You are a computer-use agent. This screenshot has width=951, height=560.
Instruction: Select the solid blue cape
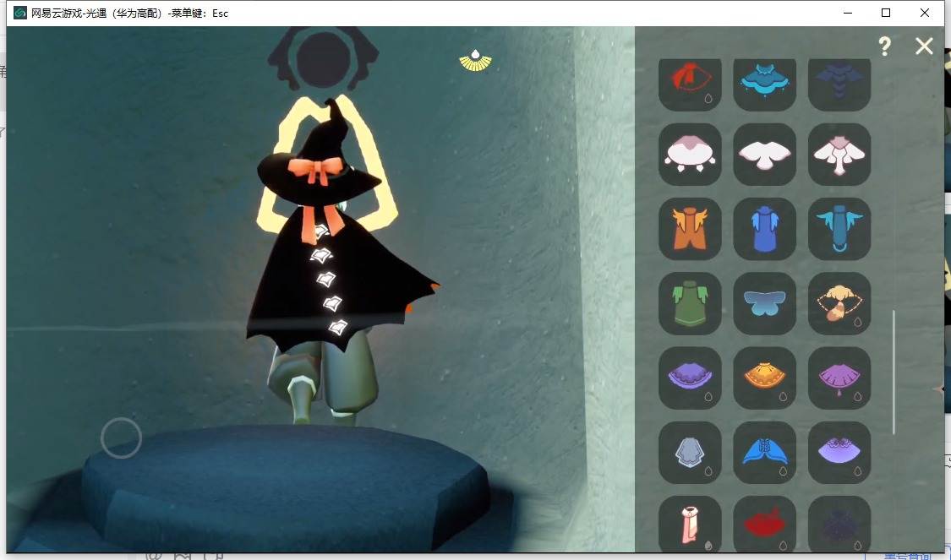(x=764, y=229)
